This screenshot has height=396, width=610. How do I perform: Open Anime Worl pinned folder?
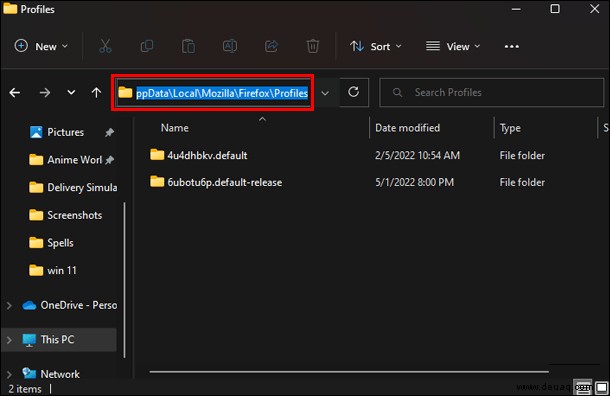point(75,160)
